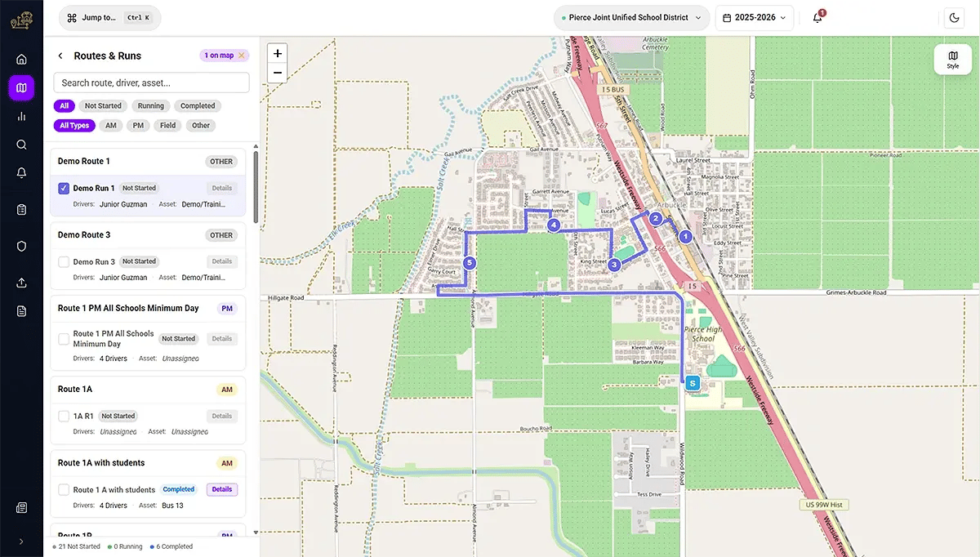
Task: Toggle dark mode with the moon icon
Action: [x=953, y=18]
